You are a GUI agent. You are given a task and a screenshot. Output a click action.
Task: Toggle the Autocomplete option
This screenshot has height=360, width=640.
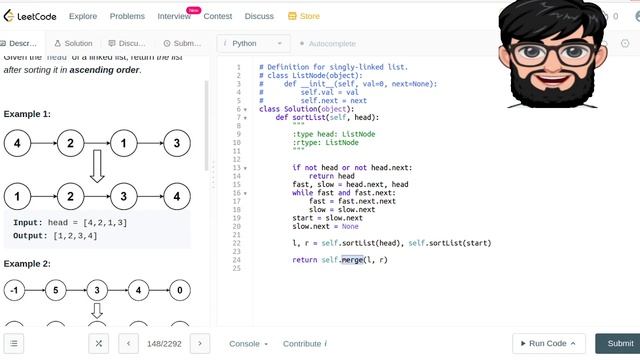[x=327, y=44]
